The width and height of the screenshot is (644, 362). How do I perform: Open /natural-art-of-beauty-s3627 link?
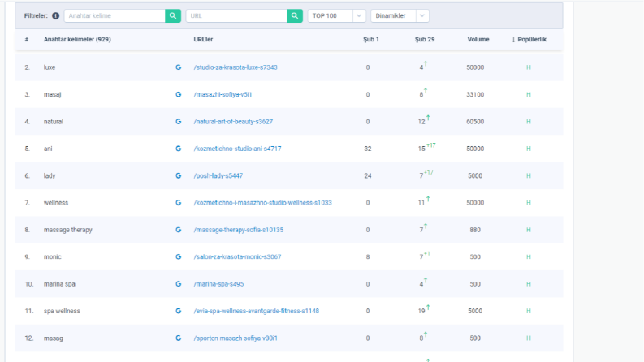(x=233, y=122)
